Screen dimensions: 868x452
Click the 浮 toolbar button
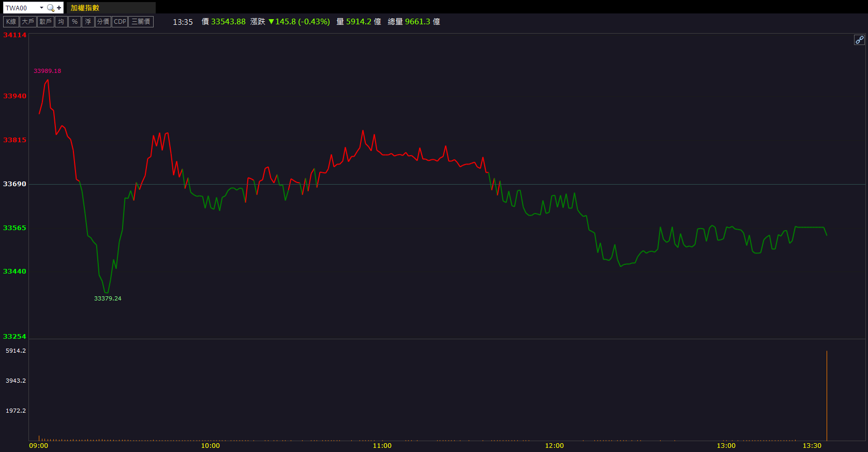click(x=88, y=22)
